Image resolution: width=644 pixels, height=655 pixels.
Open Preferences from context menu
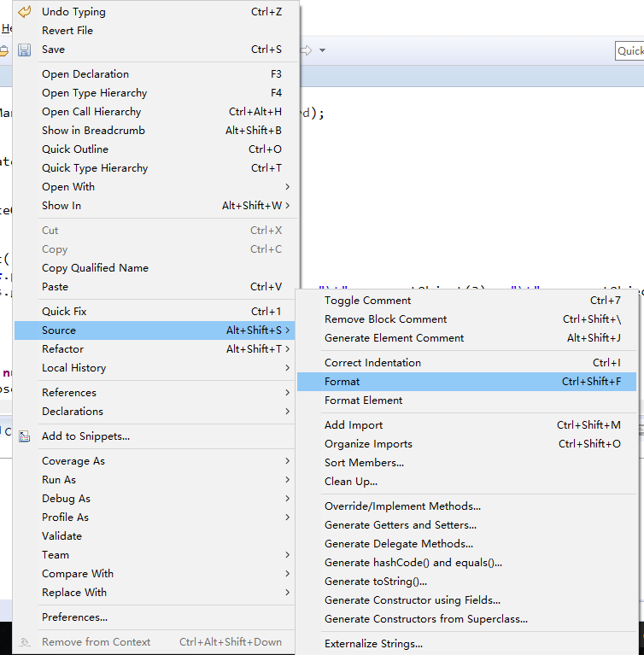coord(155,617)
